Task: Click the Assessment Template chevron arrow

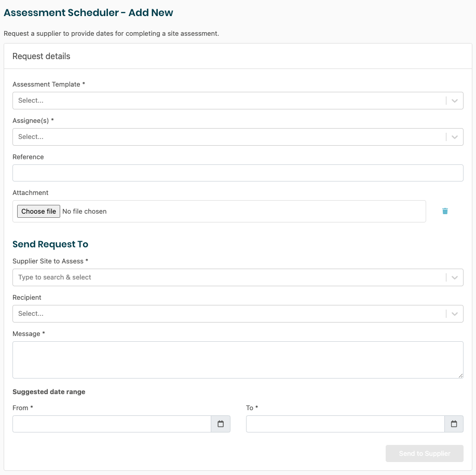Action: tap(455, 101)
